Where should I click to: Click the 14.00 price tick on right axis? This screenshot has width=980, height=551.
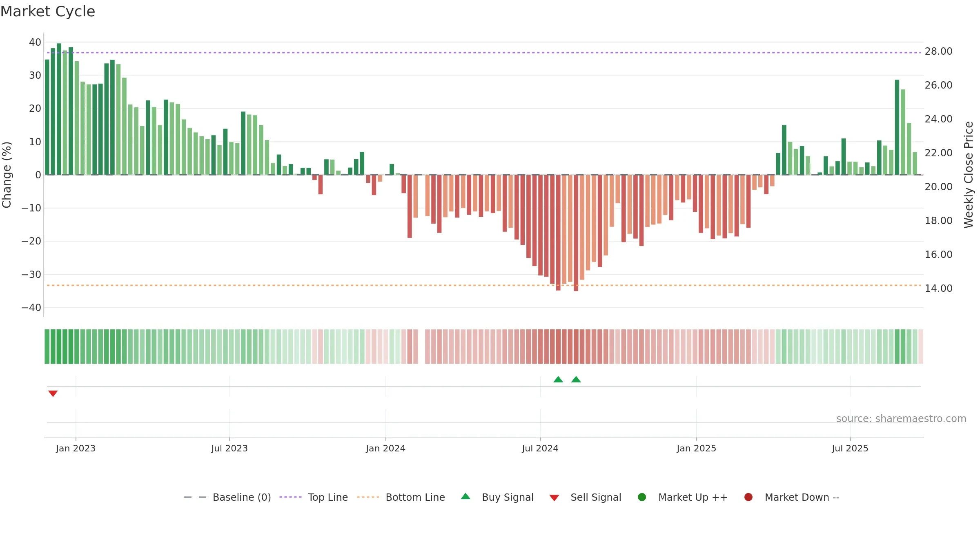[939, 288]
